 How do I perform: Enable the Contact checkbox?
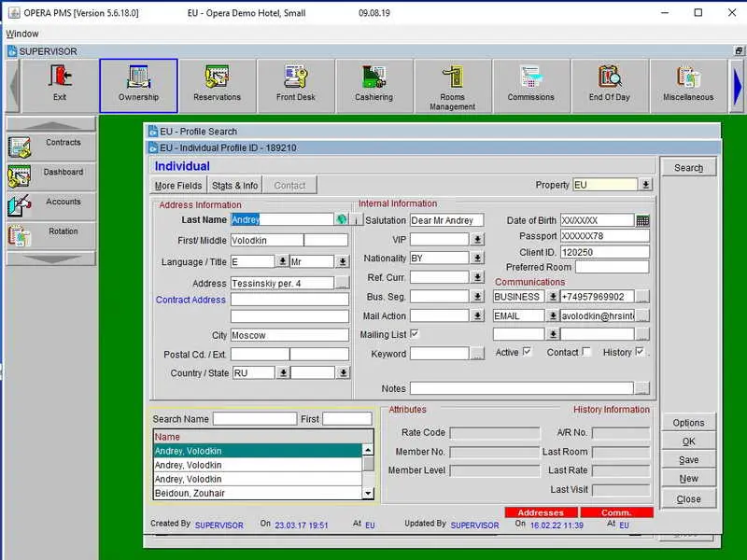[586, 352]
